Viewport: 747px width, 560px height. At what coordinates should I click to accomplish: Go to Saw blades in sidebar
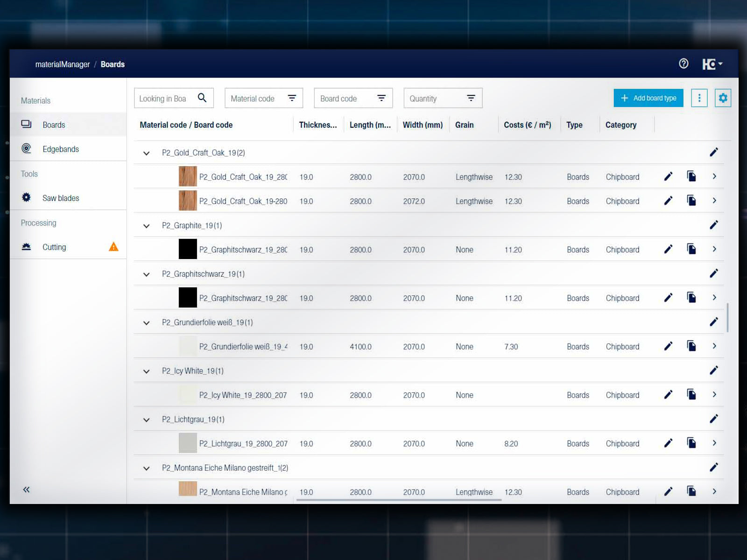pyautogui.click(x=60, y=198)
